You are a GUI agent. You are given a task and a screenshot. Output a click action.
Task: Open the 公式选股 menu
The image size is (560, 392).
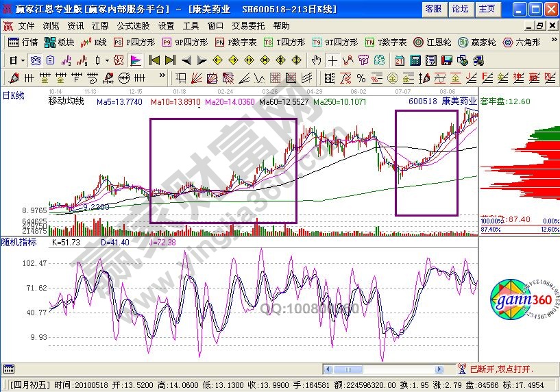click(x=133, y=26)
